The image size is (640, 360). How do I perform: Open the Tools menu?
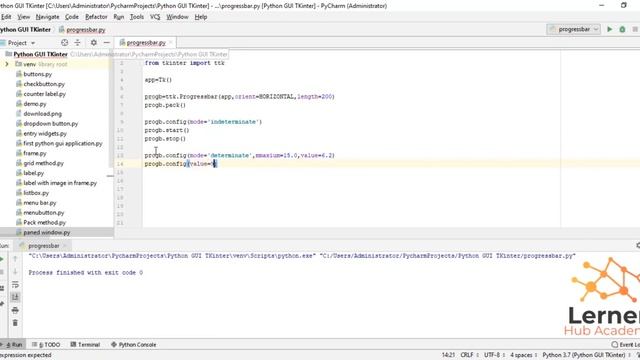pyautogui.click(x=137, y=17)
